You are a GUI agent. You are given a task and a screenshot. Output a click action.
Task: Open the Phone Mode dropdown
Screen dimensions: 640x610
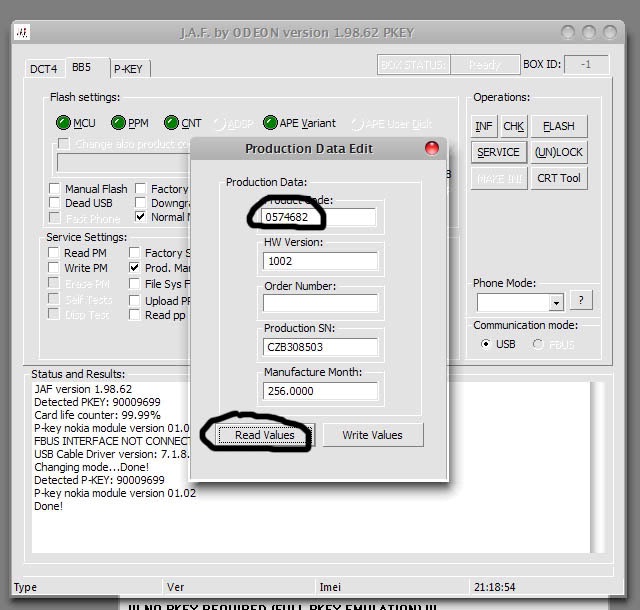pyautogui.click(x=555, y=303)
